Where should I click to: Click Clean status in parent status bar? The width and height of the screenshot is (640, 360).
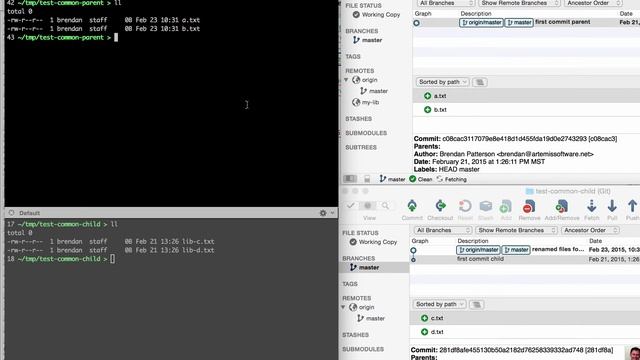(x=420, y=179)
